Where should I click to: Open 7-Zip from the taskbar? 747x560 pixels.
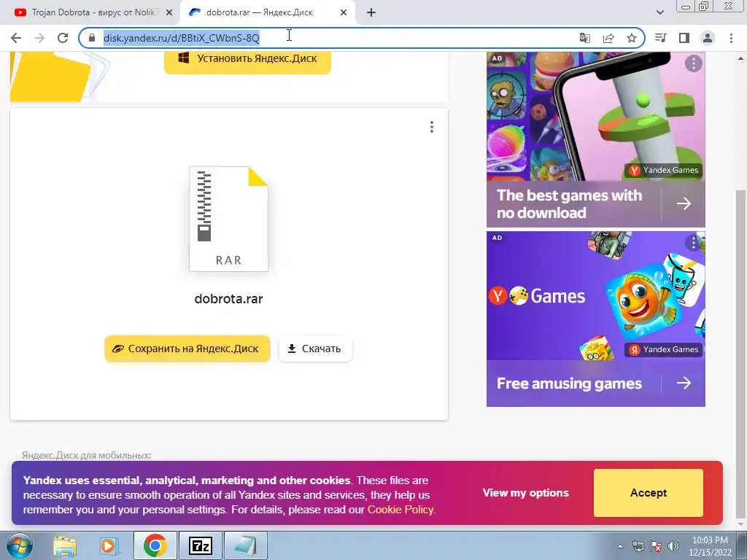tap(200, 545)
